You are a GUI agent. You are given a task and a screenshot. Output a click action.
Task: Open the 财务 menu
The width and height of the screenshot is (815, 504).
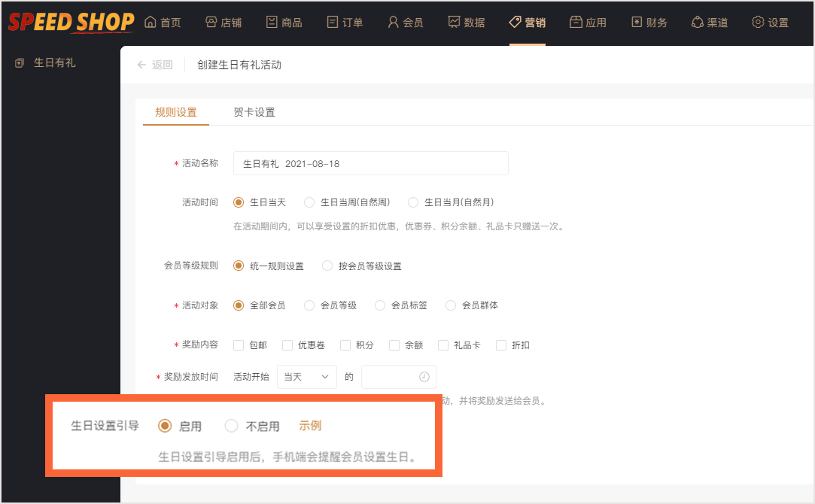649,23
